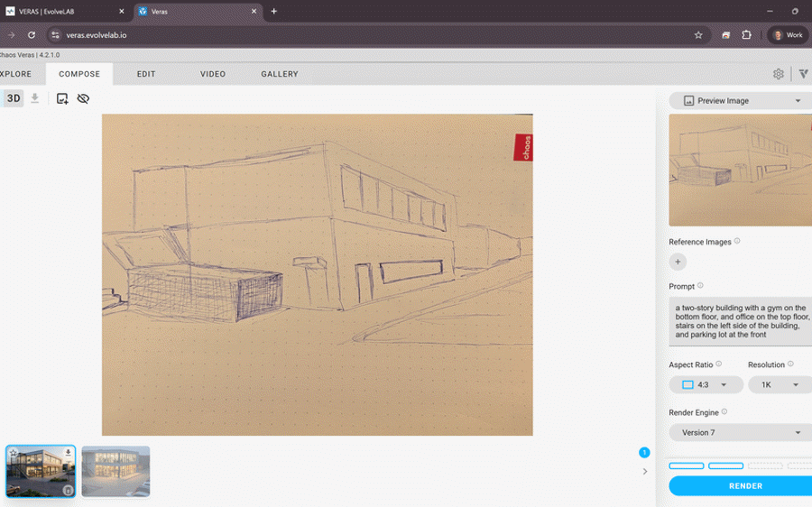Screen dimensions: 812x507
Task: Select the second faded rendered thumbnail
Action: (115, 471)
